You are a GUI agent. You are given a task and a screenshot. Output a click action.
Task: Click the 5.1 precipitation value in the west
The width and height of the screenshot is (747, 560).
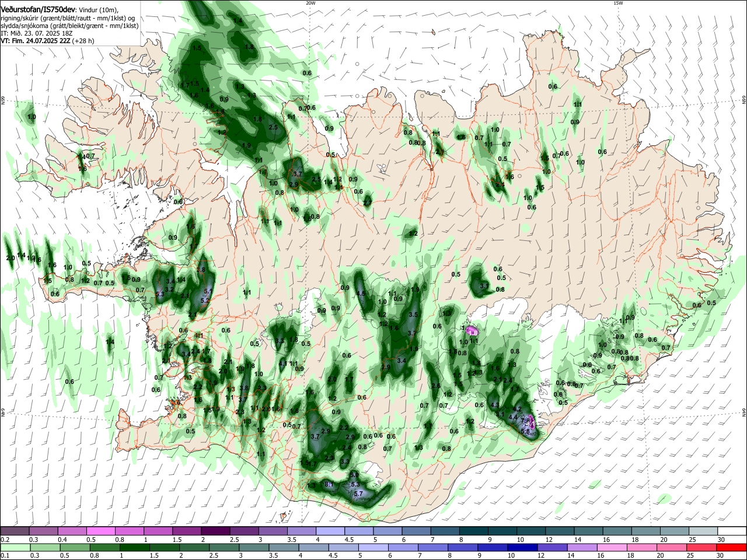click(208, 291)
